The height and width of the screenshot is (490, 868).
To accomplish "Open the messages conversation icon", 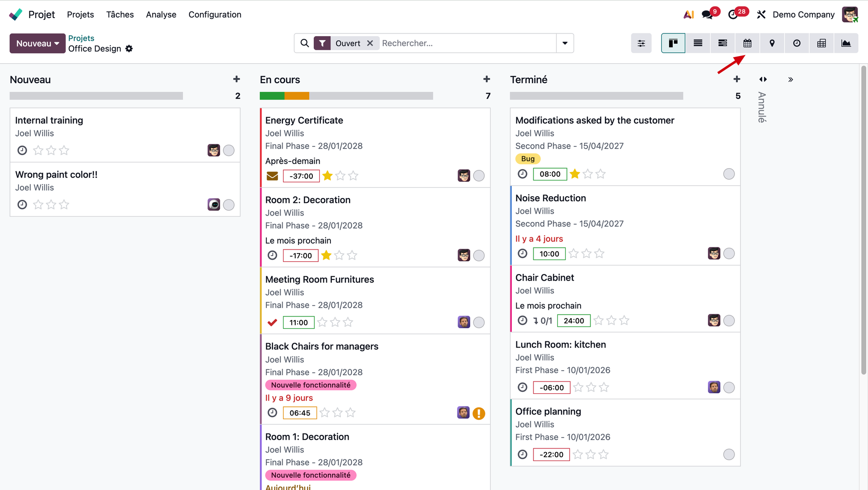I will pyautogui.click(x=707, y=14).
